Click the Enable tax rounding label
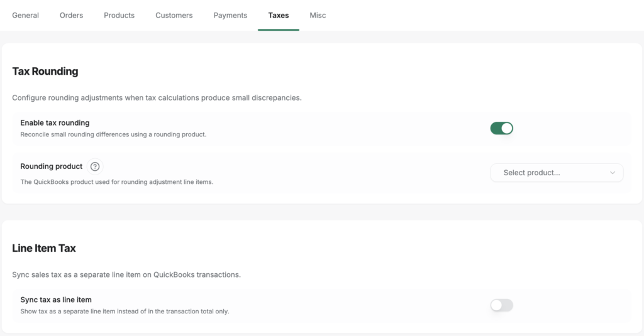This screenshot has height=336, width=644. (x=55, y=122)
